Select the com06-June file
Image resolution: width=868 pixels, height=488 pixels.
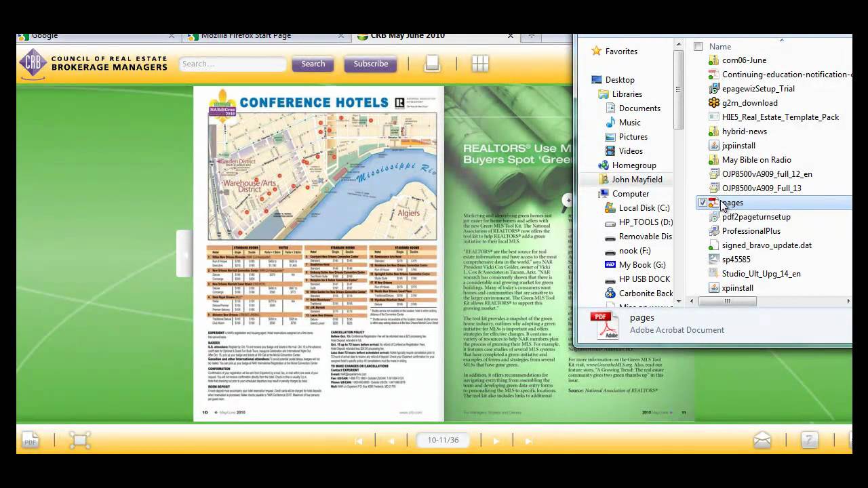click(x=737, y=60)
